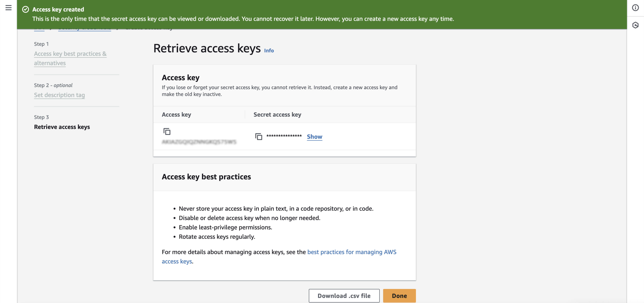This screenshot has height=303, width=644.
Task: Click the hexagon tools icon on right rail
Action: [635, 25]
